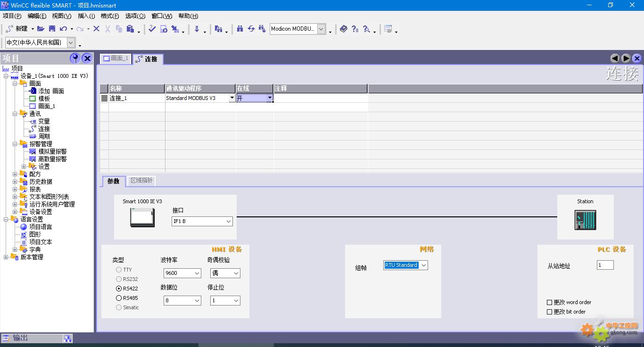
Task: Click the 新建 (New) toolbar button
Action: point(17,29)
